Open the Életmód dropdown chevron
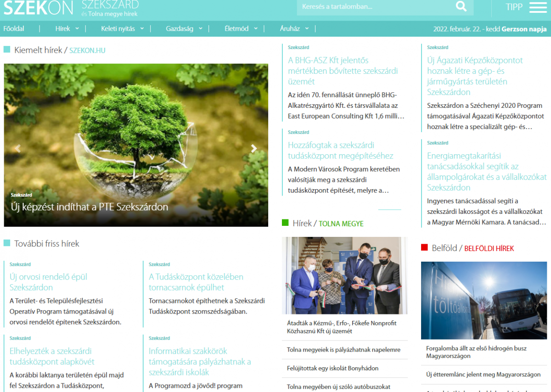This screenshot has width=551, height=392. (255, 28)
